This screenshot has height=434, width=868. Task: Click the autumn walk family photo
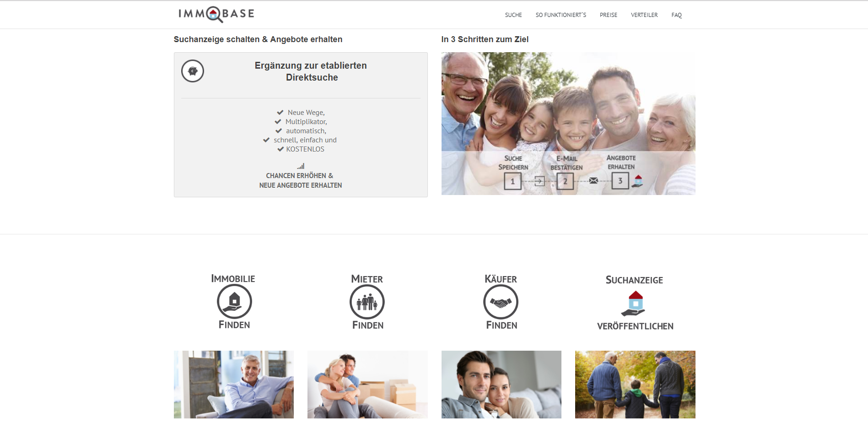point(635,385)
